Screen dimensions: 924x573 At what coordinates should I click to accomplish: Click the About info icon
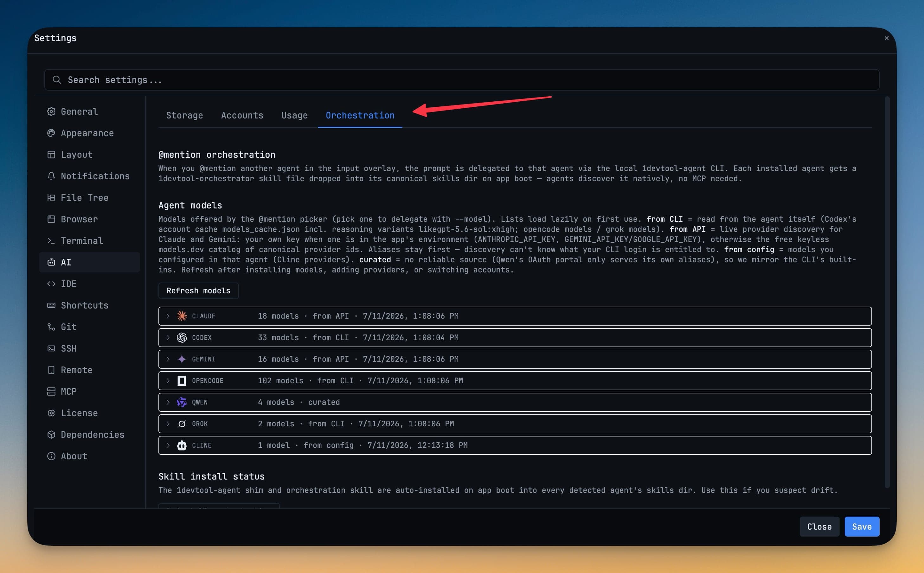(51, 456)
